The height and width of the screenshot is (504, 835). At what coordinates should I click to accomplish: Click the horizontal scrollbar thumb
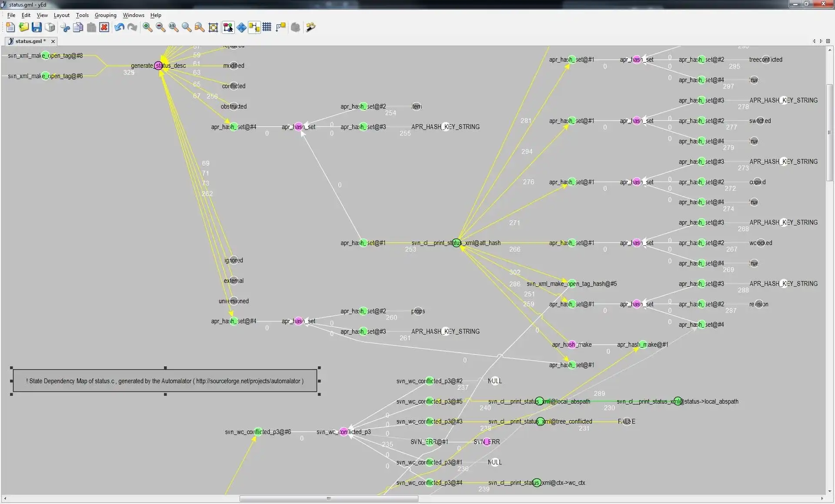pos(328,498)
